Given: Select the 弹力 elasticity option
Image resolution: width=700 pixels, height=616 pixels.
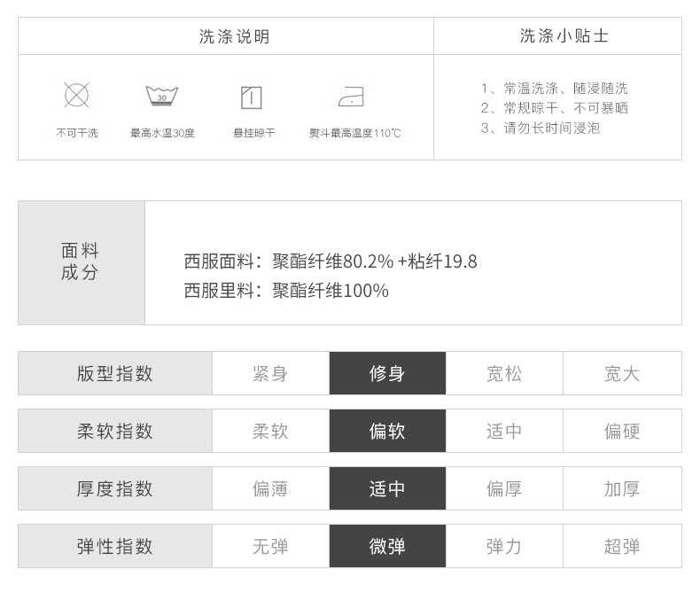Looking at the screenshot, I should (504, 546).
